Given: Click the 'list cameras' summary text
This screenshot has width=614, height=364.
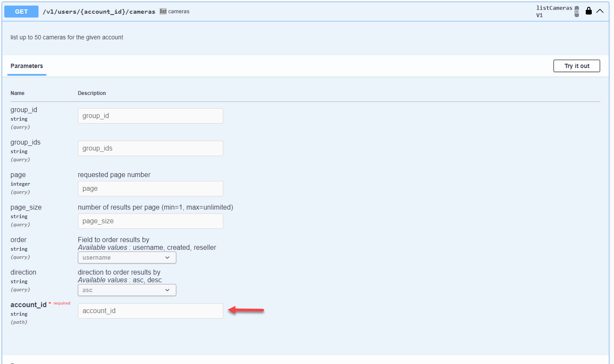Looking at the screenshot, I should pos(175,12).
